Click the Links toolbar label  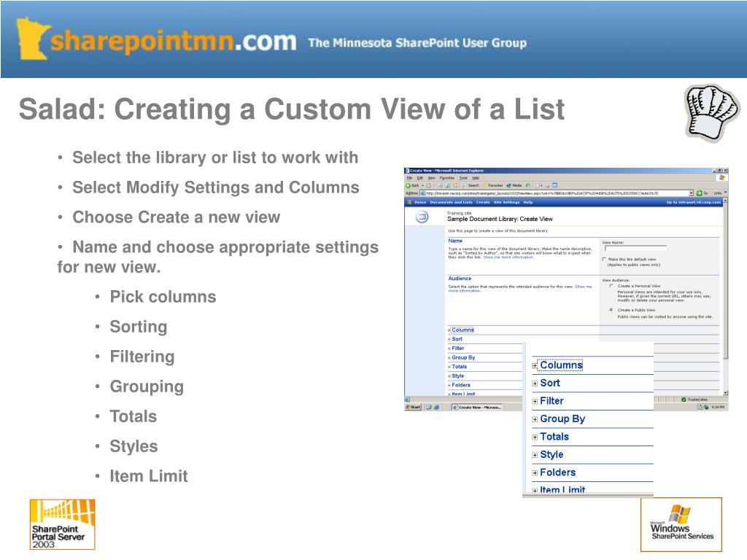[x=718, y=193]
